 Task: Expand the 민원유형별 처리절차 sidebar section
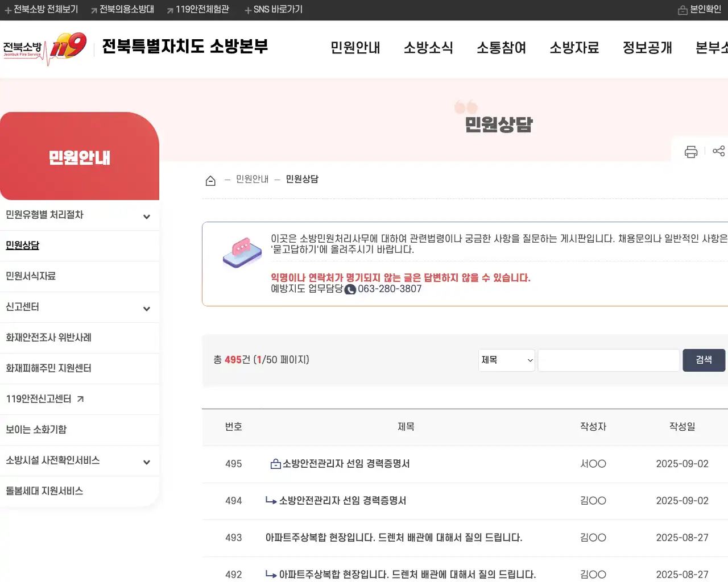coord(147,215)
